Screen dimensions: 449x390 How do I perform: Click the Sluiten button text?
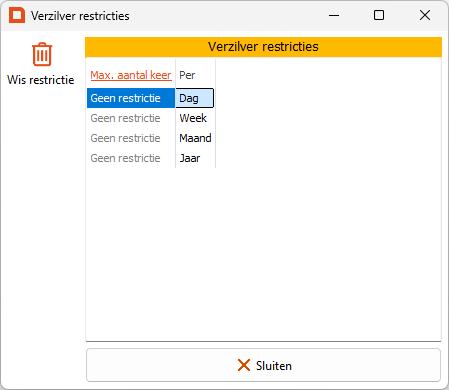[274, 366]
